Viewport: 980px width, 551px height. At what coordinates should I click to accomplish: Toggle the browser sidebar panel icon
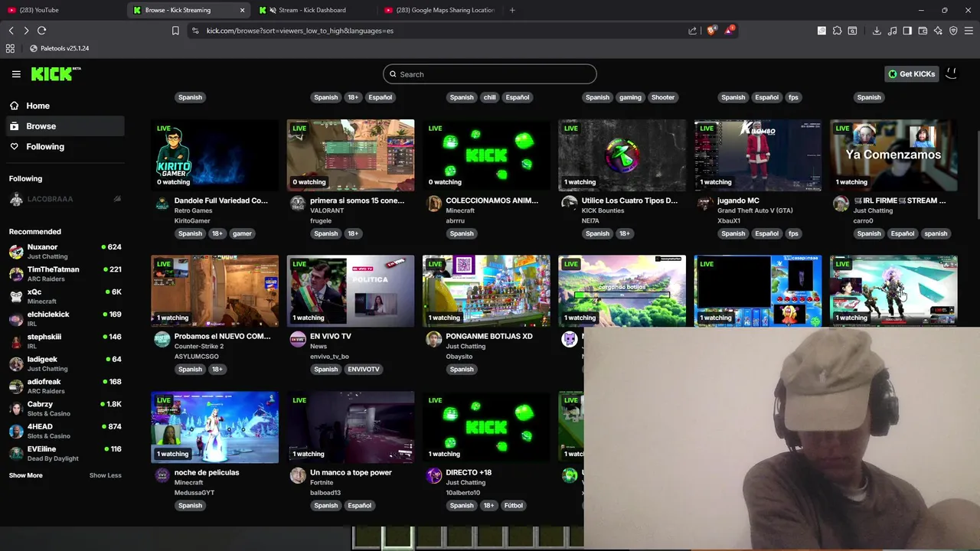[x=907, y=31]
